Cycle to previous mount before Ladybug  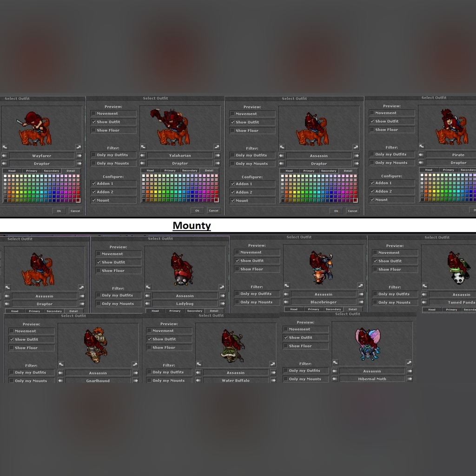tap(147, 304)
